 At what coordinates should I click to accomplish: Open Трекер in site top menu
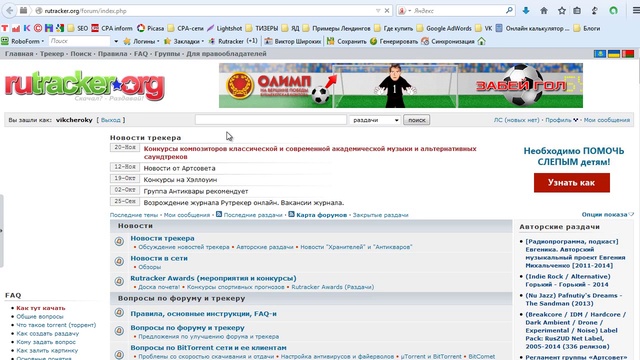click(x=52, y=53)
